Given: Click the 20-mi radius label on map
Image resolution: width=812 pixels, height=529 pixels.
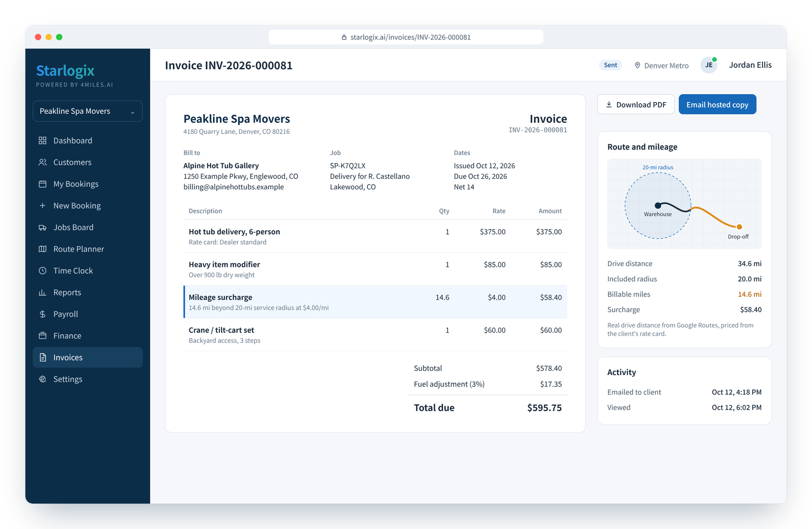Looking at the screenshot, I should 658,168.
